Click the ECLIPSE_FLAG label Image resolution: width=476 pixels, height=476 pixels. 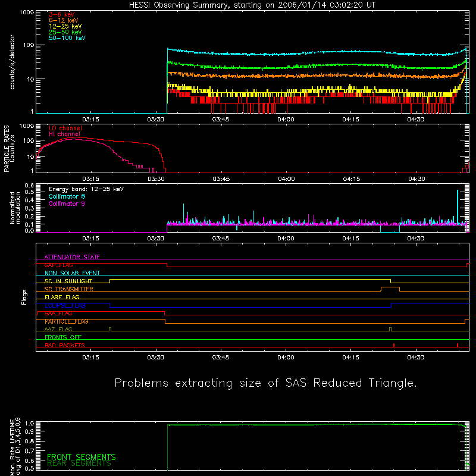click(65, 305)
